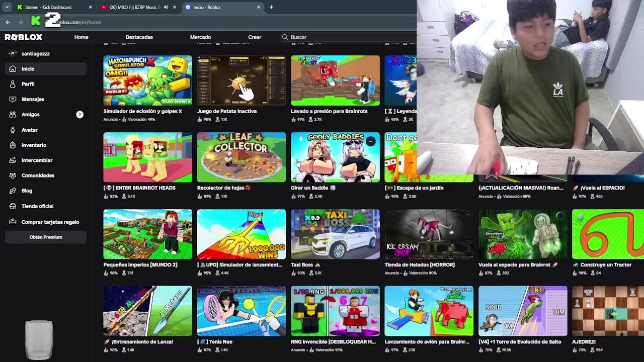Click the Amigos notification badge 7

(79, 115)
